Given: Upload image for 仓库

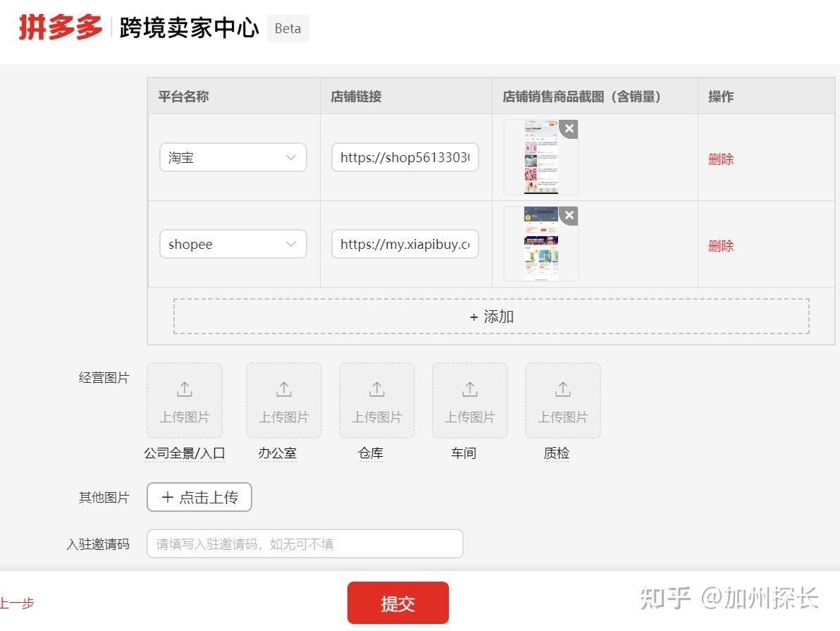Looking at the screenshot, I should (377, 400).
